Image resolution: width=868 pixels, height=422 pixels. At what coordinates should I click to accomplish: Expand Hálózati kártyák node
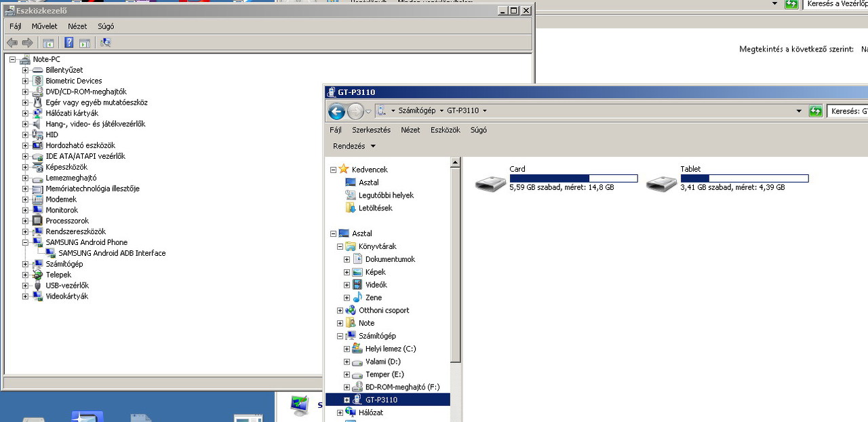[25, 113]
